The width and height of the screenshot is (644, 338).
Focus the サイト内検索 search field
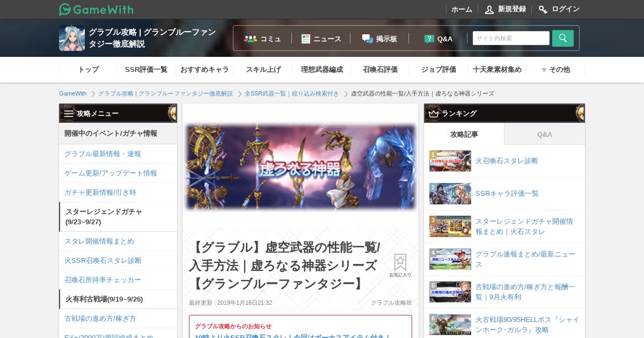coord(511,38)
